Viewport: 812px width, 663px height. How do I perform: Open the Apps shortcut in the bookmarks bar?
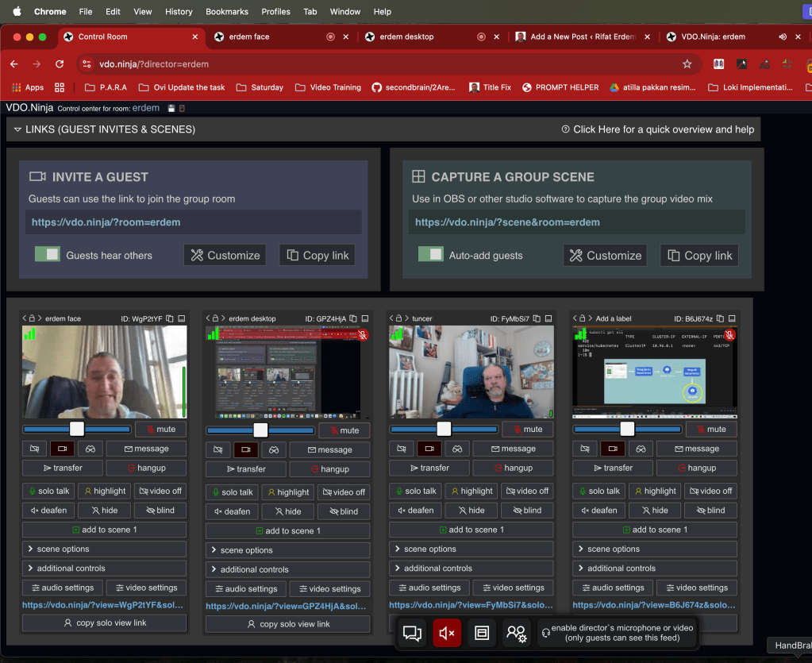(28, 87)
